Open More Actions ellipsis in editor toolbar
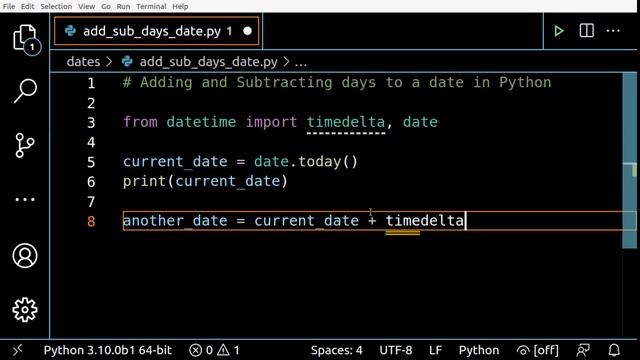Screen dimensions: 640x360 613,31
